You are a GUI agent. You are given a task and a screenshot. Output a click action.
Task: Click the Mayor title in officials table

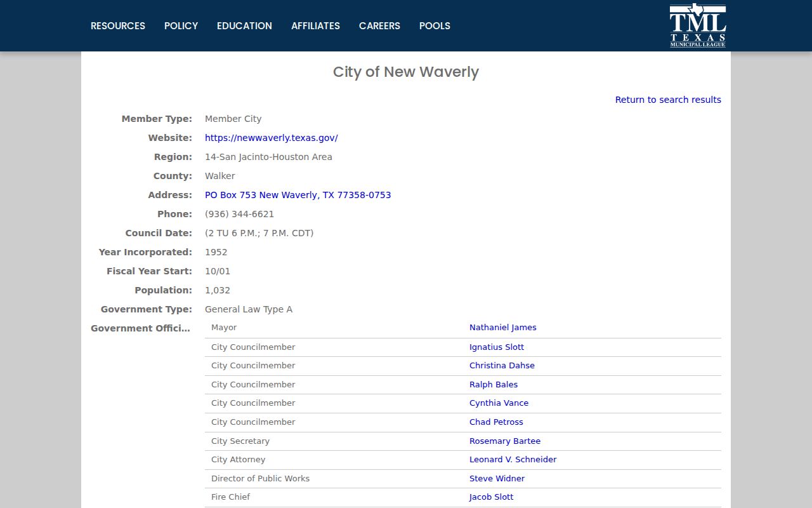point(224,328)
